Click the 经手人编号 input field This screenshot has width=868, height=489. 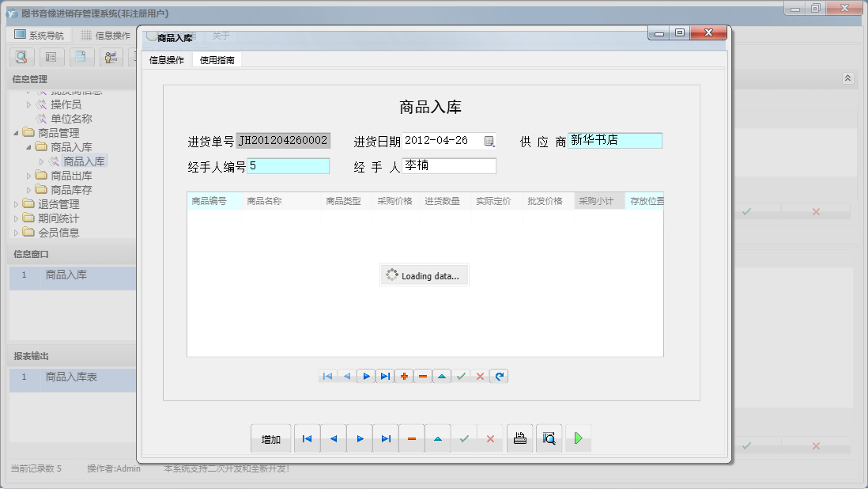point(289,166)
